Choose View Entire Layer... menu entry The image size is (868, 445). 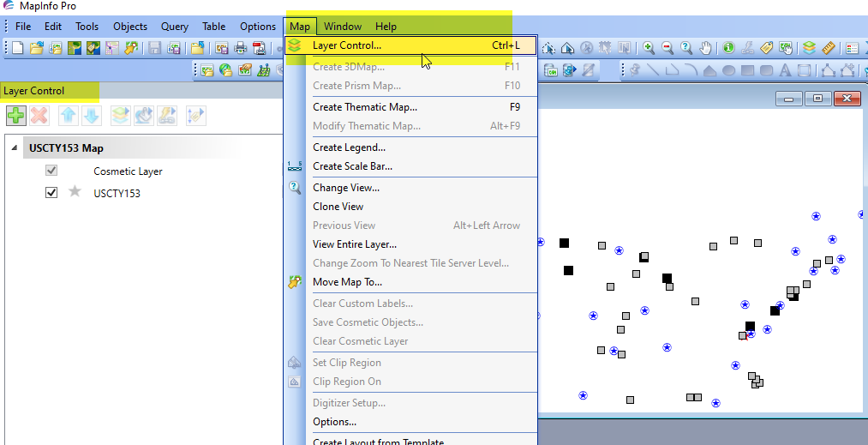point(410,244)
